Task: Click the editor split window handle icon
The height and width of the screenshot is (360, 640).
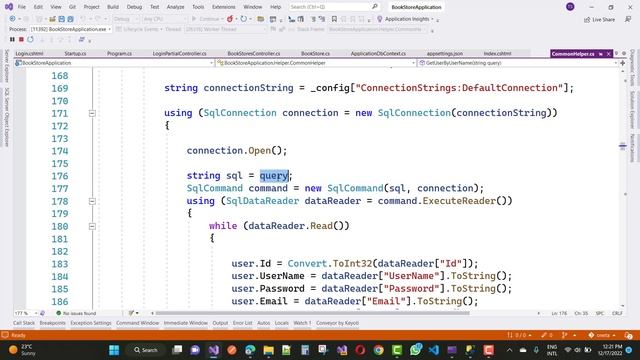Action: [x=622, y=63]
